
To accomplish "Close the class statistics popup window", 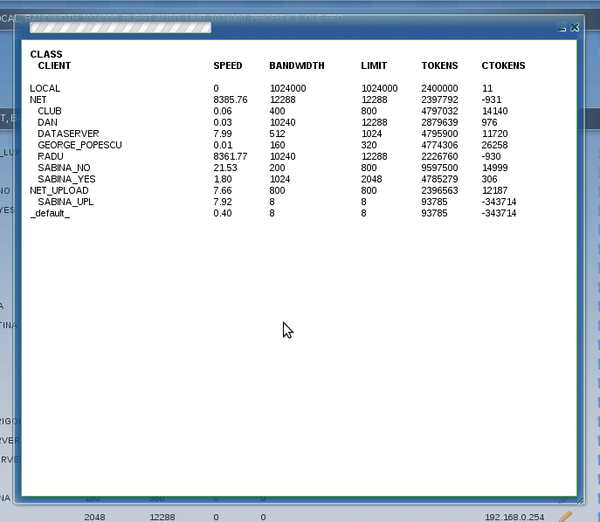I will pos(574,28).
